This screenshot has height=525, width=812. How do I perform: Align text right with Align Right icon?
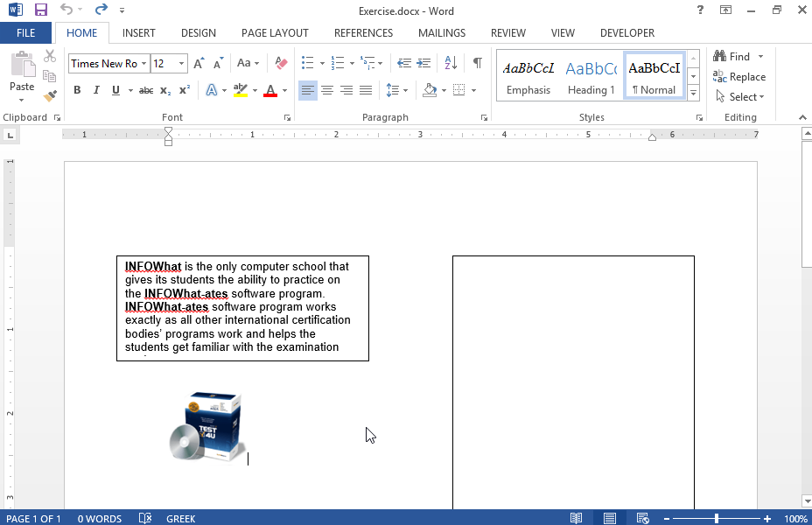pos(346,91)
